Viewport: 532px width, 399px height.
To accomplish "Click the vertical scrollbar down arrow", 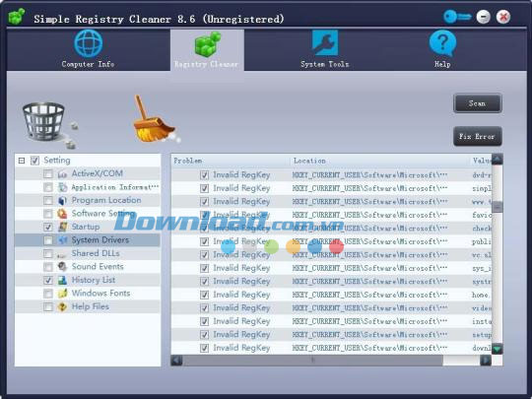I will coord(498,349).
